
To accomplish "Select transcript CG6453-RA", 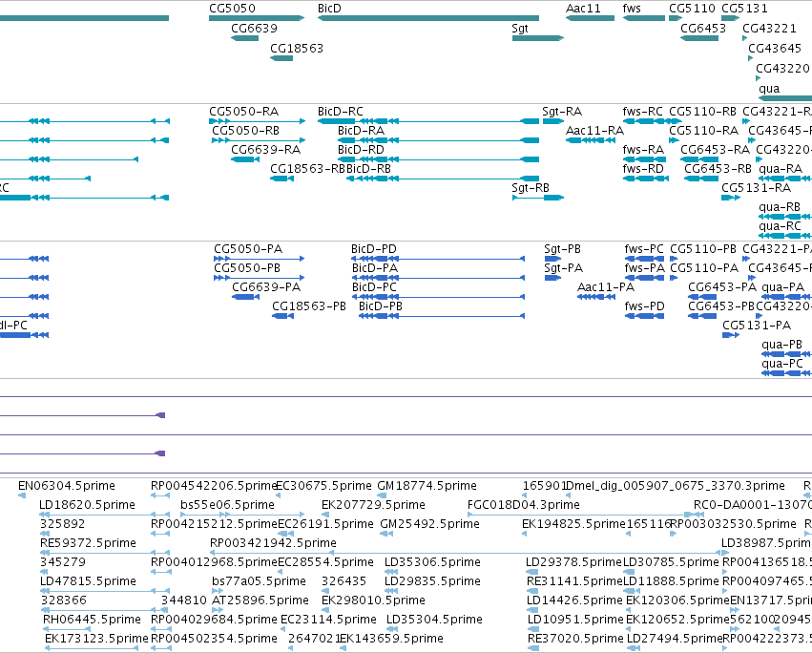I will point(699,159).
